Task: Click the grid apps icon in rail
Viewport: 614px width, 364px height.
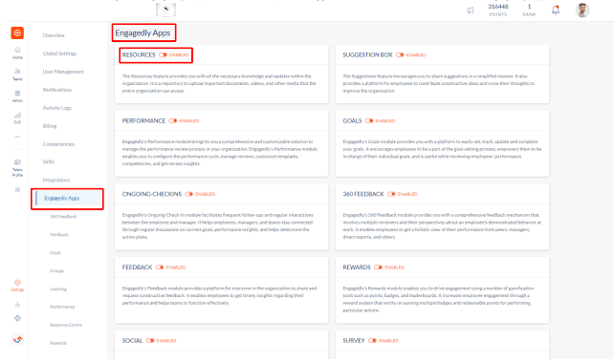Action: click(x=17, y=189)
